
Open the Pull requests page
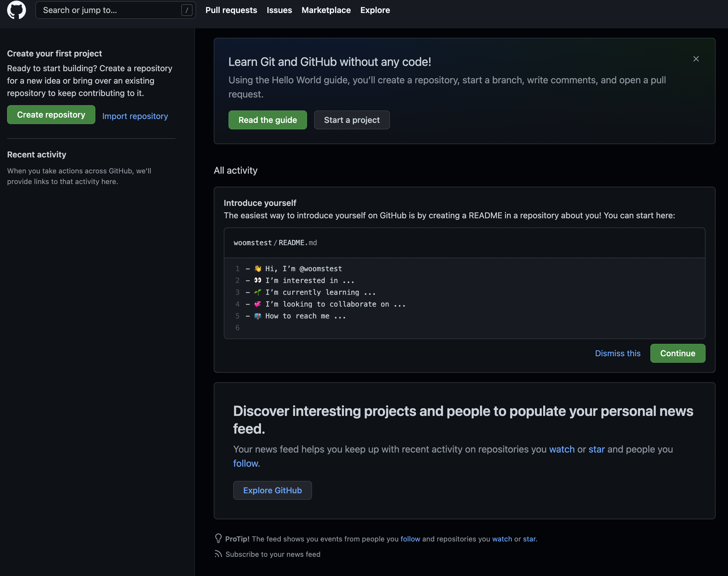(x=231, y=10)
